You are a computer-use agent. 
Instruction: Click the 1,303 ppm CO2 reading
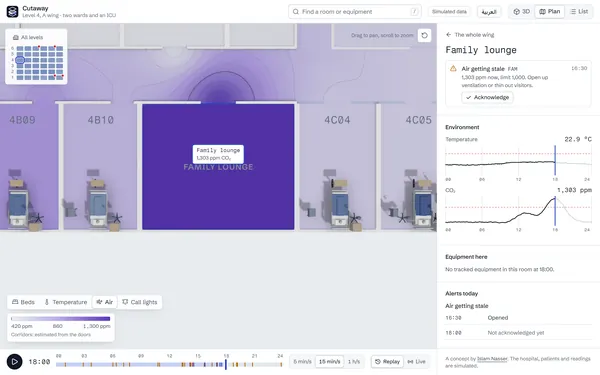[574, 190]
